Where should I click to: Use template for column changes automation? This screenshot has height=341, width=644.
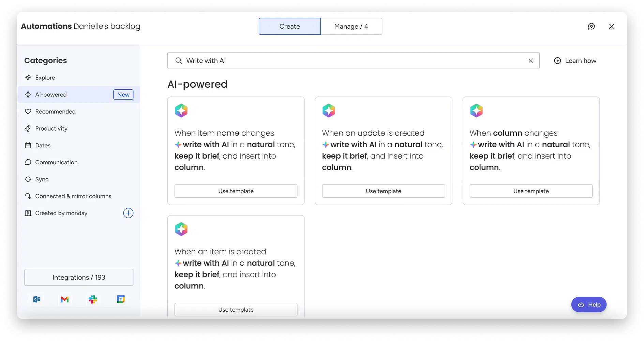pos(531,191)
